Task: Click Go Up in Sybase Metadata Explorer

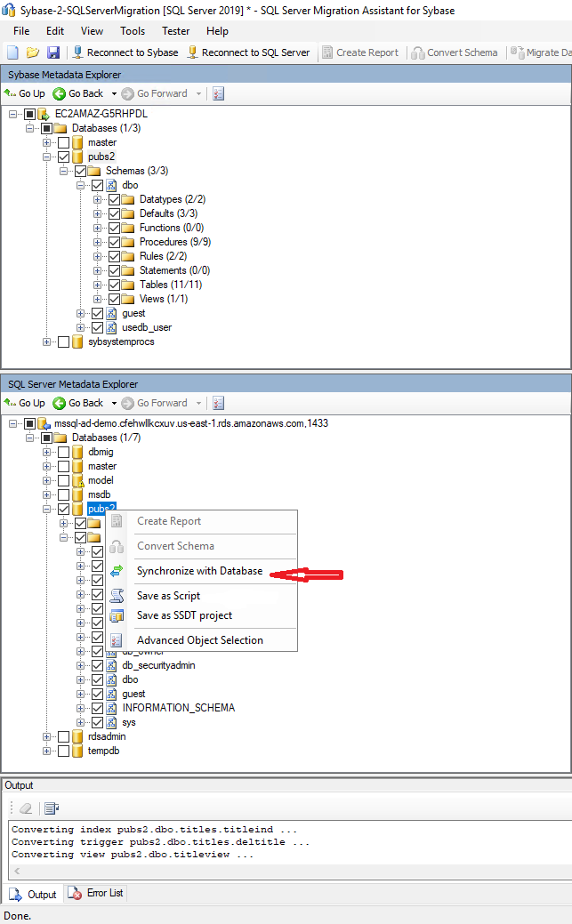Action: click(x=24, y=93)
